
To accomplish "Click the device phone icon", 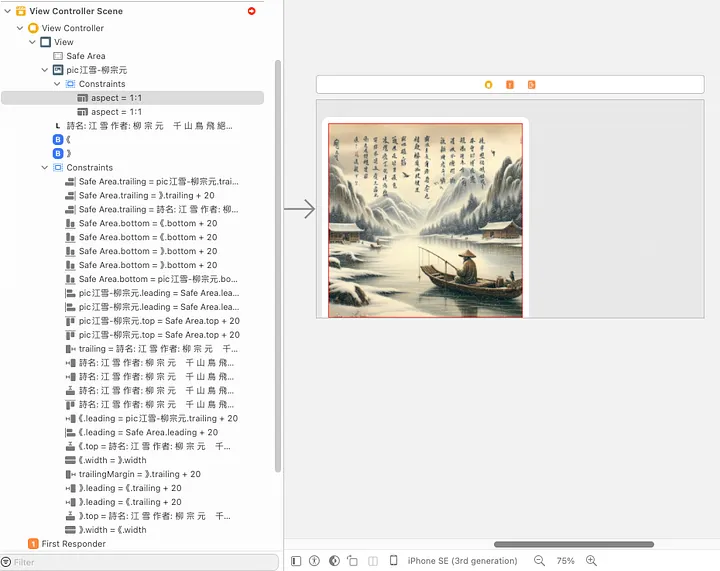I will click(x=394, y=560).
